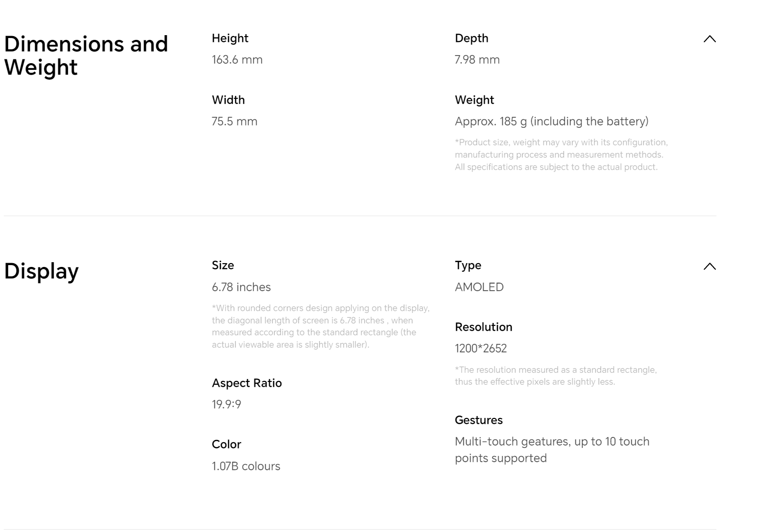Select the 75.5 mm width value
The width and height of the screenshot is (763, 532).
234,122
